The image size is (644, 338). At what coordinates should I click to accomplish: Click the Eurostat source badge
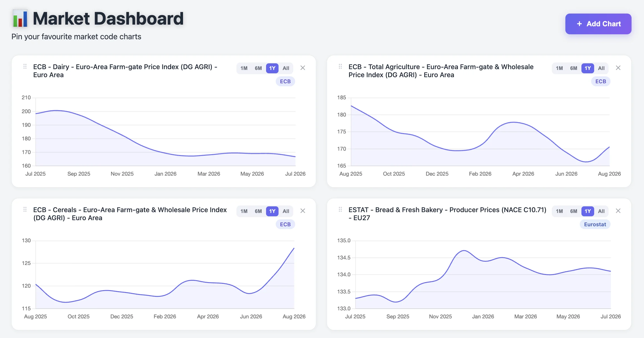[x=595, y=224]
